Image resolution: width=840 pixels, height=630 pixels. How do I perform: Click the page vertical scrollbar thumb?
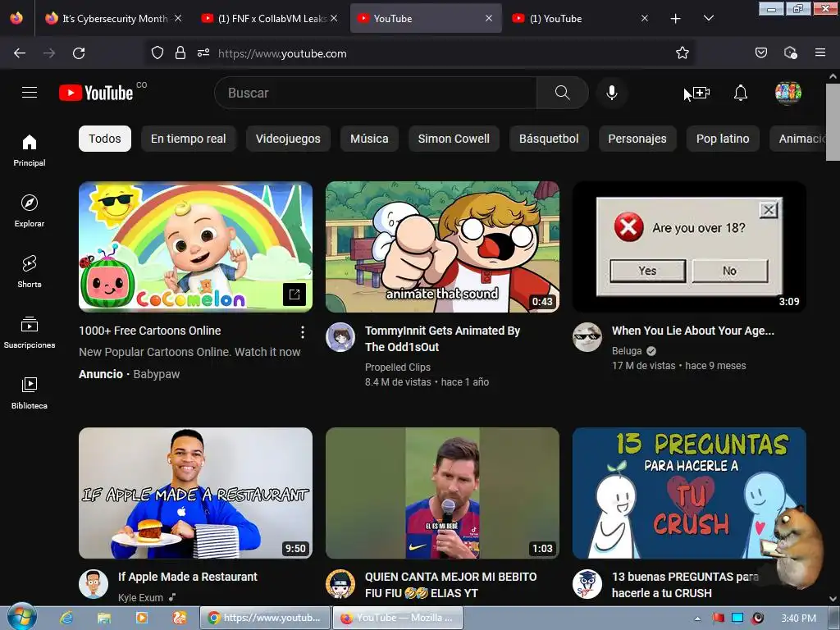point(833,122)
